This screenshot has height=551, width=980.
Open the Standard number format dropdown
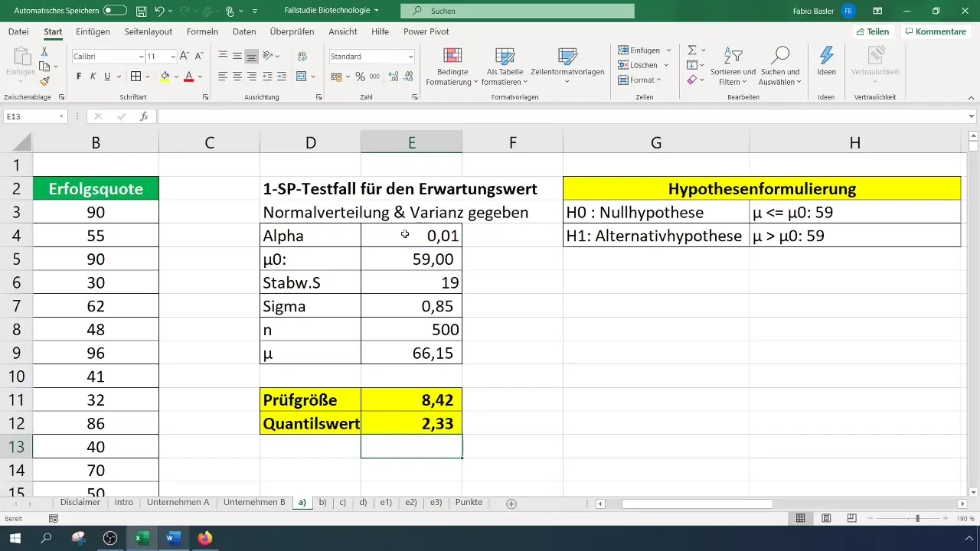[x=411, y=57]
